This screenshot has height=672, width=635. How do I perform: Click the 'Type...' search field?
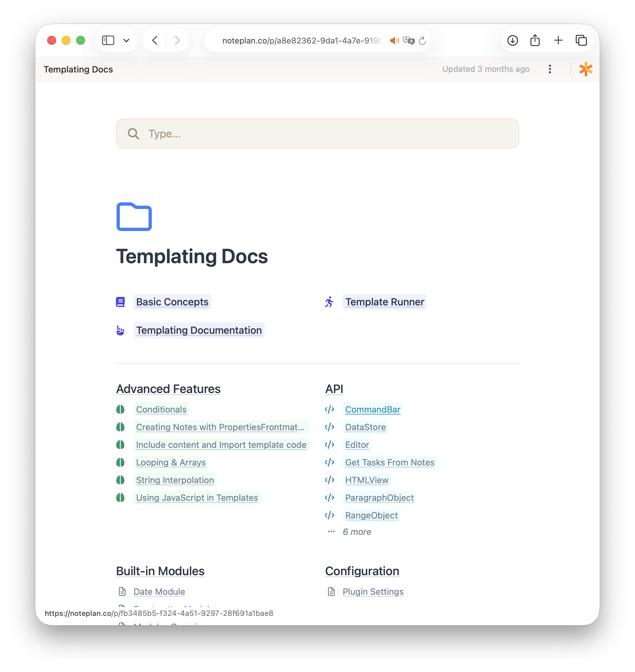point(317,133)
